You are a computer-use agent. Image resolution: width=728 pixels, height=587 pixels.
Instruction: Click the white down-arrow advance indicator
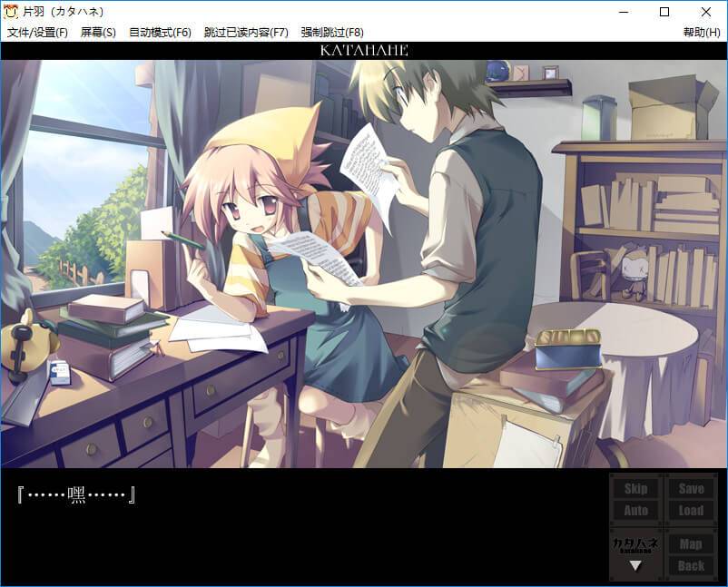point(635,566)
